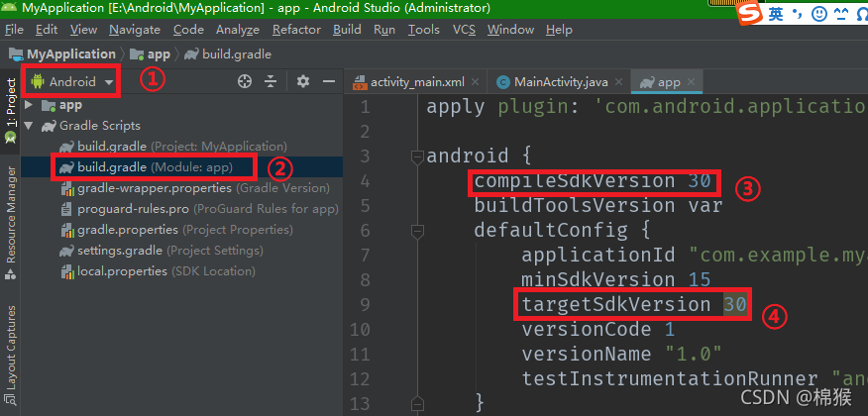868x416 pixels.
Task: Click the Sogou punctuation toggle icon
Action: pos(798,15)
